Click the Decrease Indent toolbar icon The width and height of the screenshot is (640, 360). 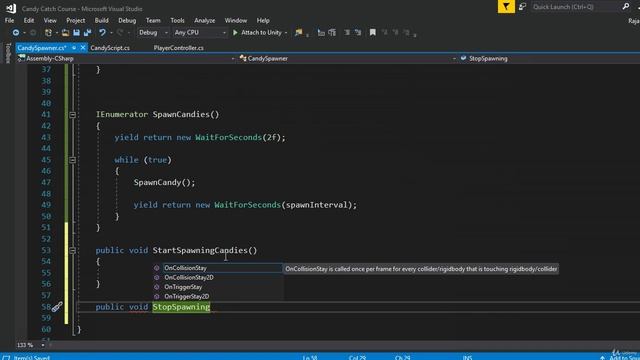[347, 33]
